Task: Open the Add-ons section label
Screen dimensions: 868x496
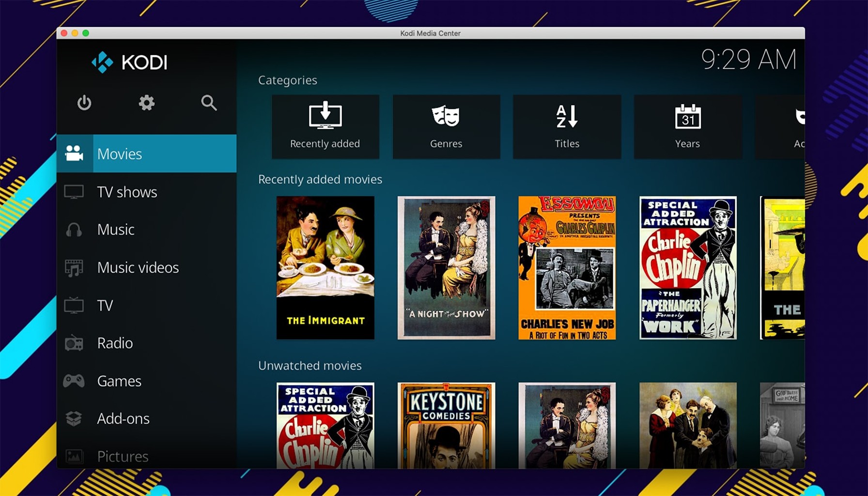Action: click(123, 418)
